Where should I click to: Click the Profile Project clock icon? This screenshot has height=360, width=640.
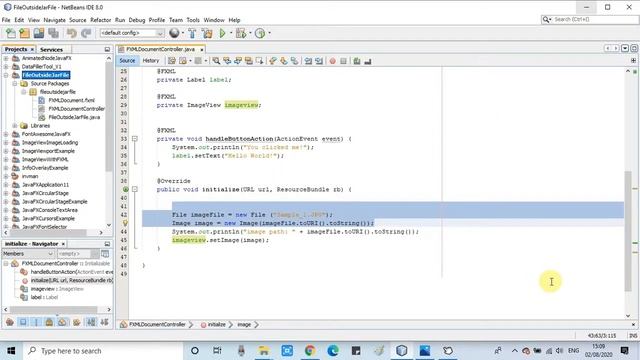pos(260,33)
